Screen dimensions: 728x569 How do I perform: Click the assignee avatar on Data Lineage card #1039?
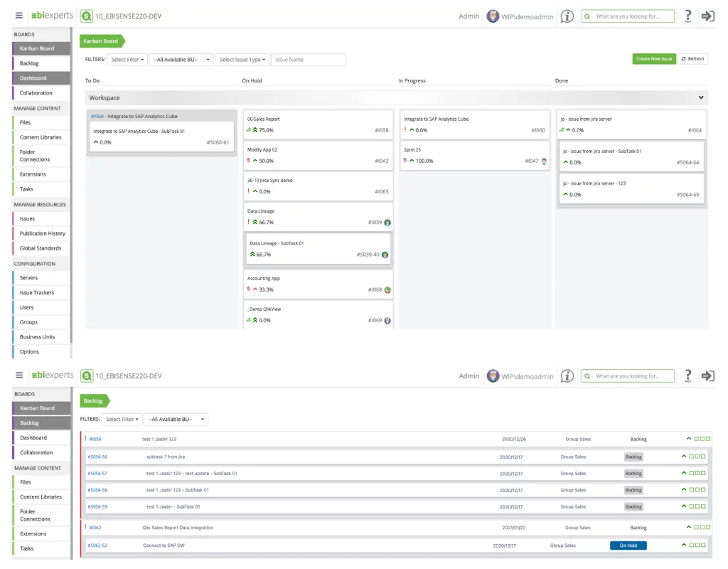[x=387, y=223]
